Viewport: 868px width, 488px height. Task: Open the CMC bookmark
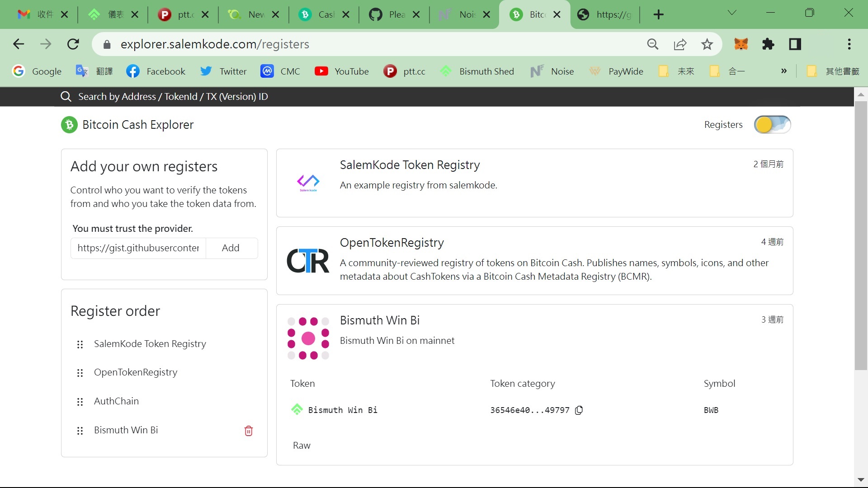tap(280, 71)
